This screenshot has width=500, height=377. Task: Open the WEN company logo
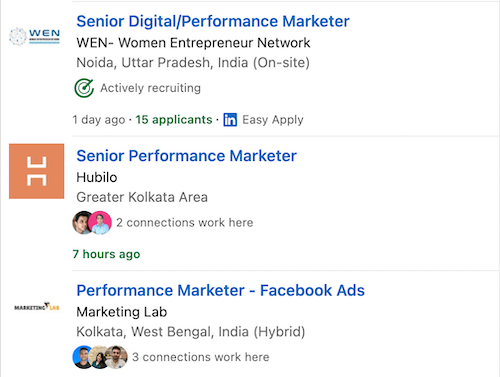tap(34, 36)
